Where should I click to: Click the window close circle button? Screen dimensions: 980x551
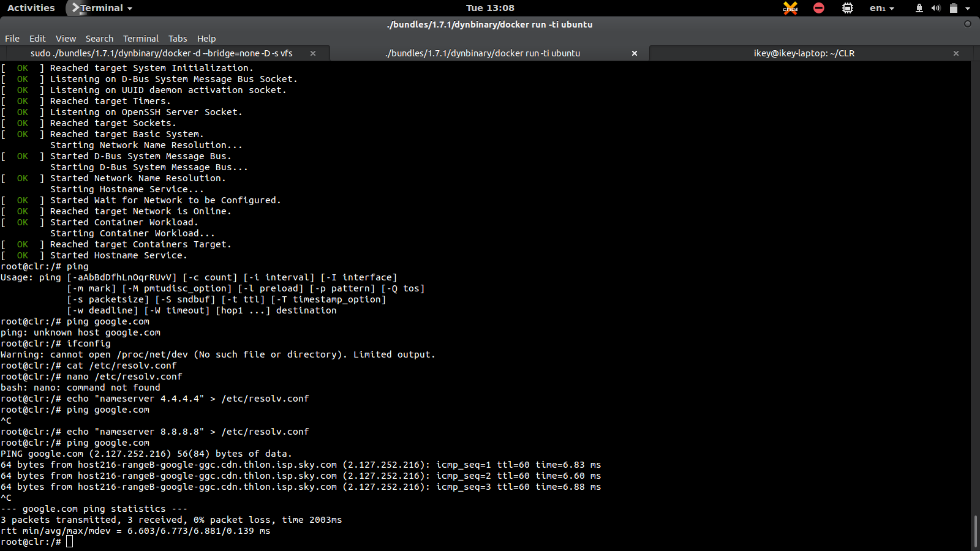coord(968,24)
